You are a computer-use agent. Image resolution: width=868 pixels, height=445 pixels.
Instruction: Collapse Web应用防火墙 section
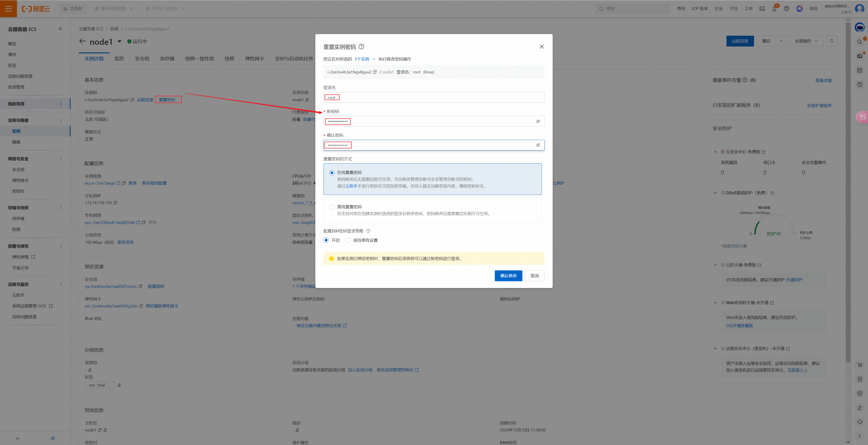715,303
